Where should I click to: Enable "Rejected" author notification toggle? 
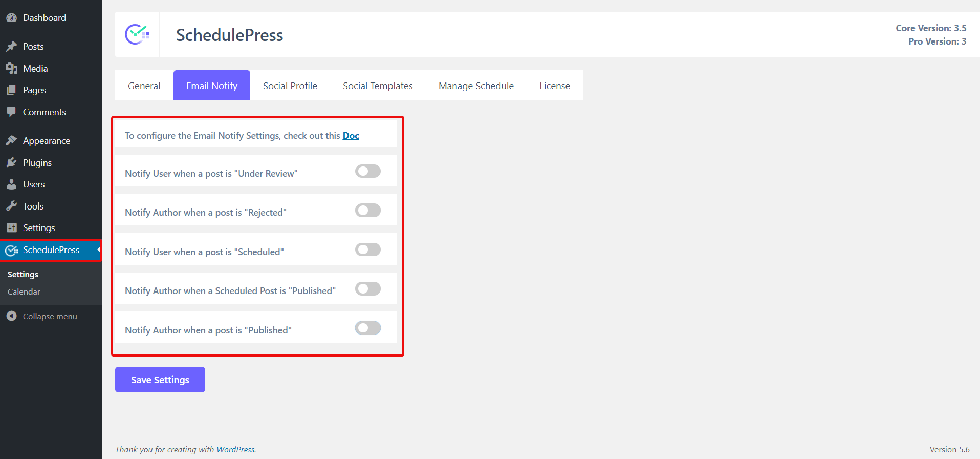(x=368, y=210)
